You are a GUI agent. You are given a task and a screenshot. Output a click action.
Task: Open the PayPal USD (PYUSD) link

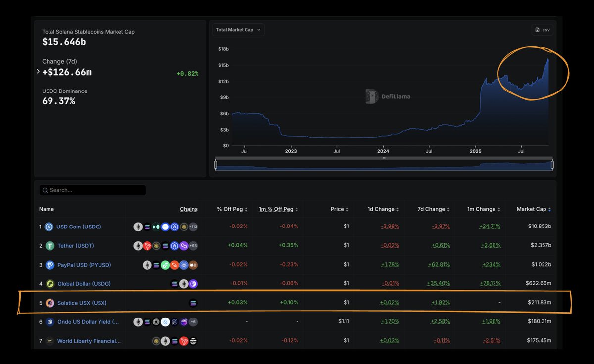(x=84, y=265)
